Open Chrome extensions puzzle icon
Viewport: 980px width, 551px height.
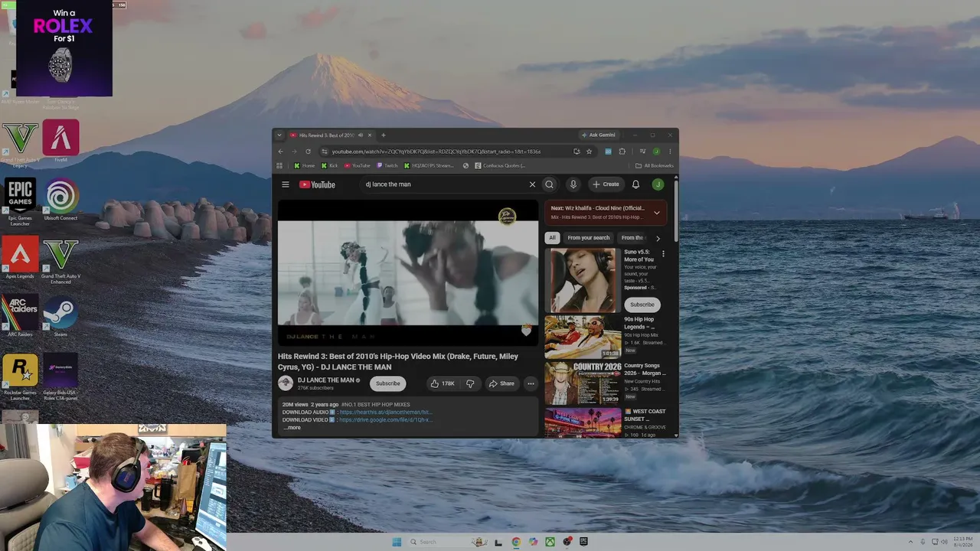click(x=622, y=152)
